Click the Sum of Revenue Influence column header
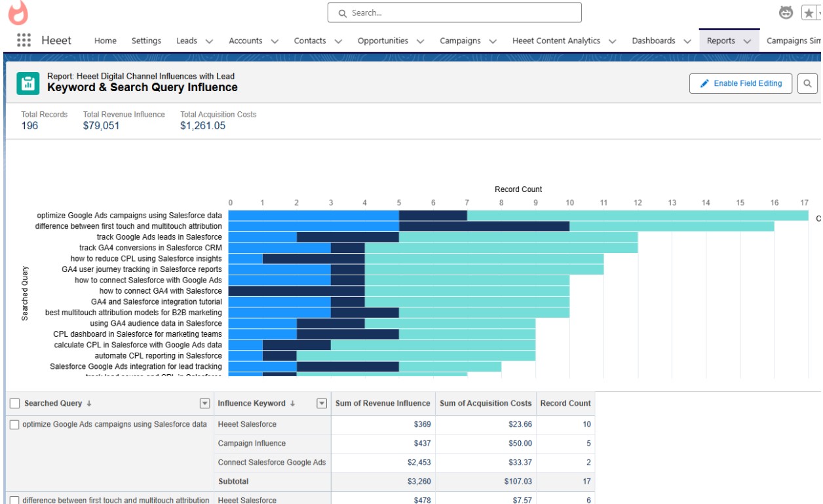Screen dimensions: 823x504 (383, 404)
